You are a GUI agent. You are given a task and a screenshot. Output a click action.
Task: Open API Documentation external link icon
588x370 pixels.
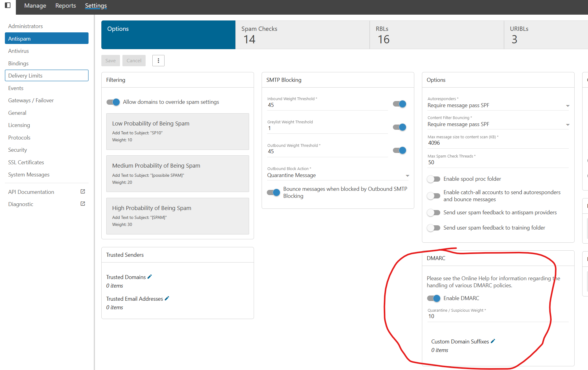[82, 191]
